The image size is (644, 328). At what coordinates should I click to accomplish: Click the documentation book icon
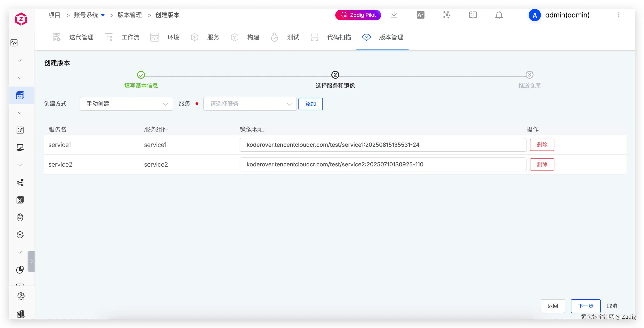point(473,15)
